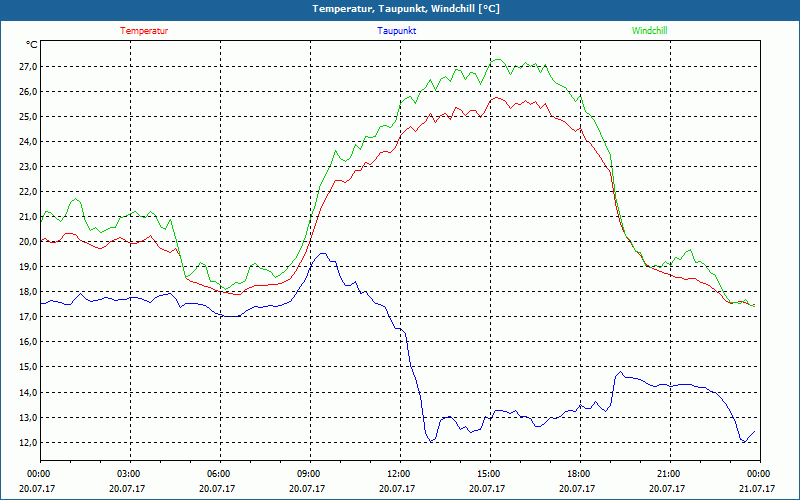Viewport: 800px width, 500px height.
Task: Click the °C unit label on axis
Action: (x=31, y=45)
